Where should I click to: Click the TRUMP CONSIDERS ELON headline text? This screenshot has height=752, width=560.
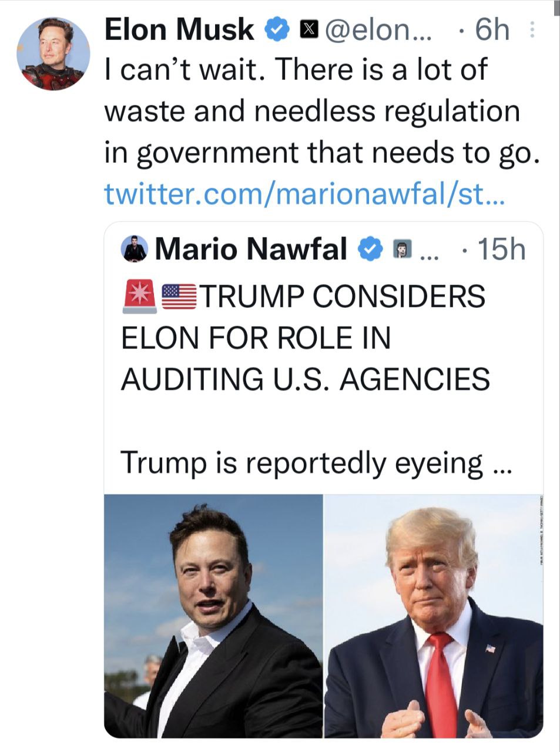coord(306,337)
